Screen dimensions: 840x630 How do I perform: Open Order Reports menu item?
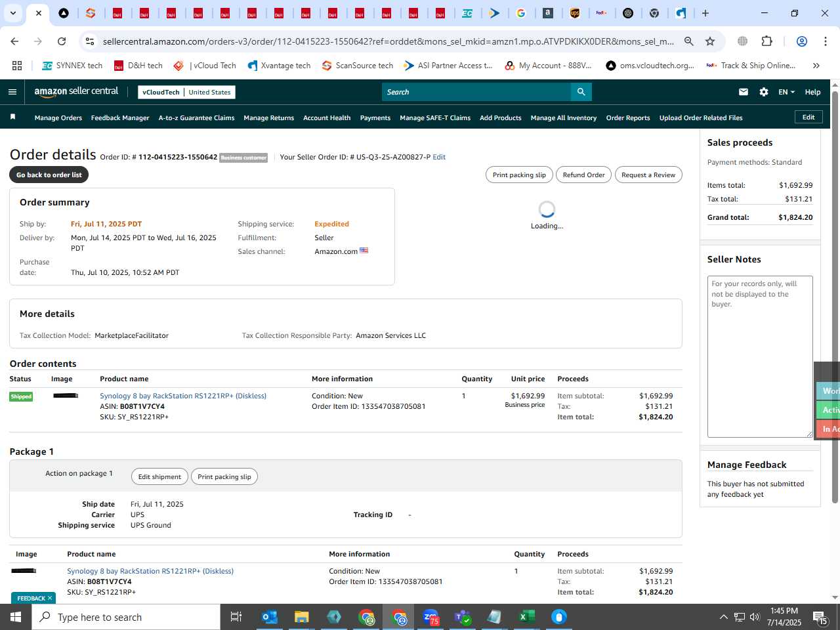628,118
